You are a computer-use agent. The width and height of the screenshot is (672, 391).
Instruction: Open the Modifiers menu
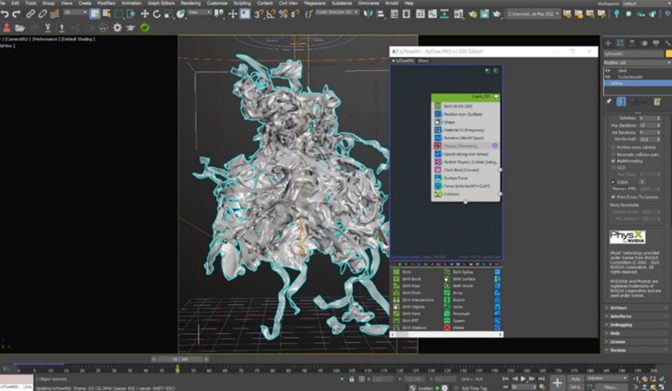tap(106, 3)
